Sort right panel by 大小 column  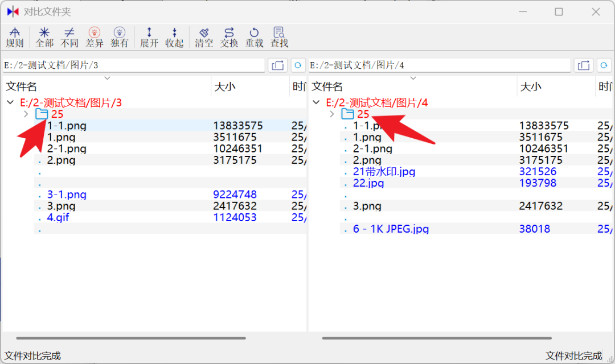(531, 86)
